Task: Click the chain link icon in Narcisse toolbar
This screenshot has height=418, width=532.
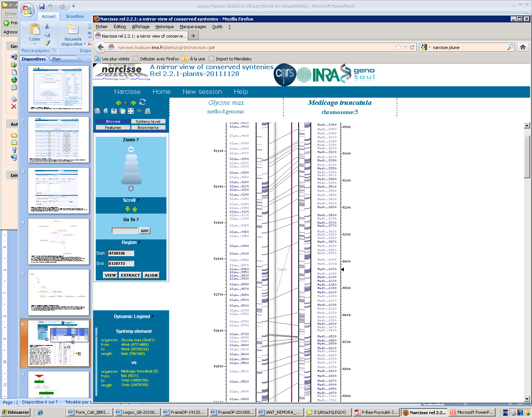Action: (139, 111)
